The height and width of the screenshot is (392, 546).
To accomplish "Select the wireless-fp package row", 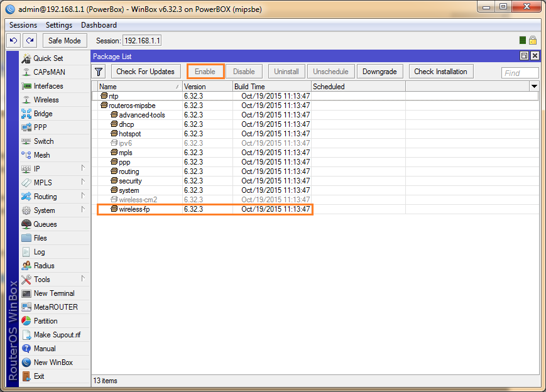I will point(205,209).
